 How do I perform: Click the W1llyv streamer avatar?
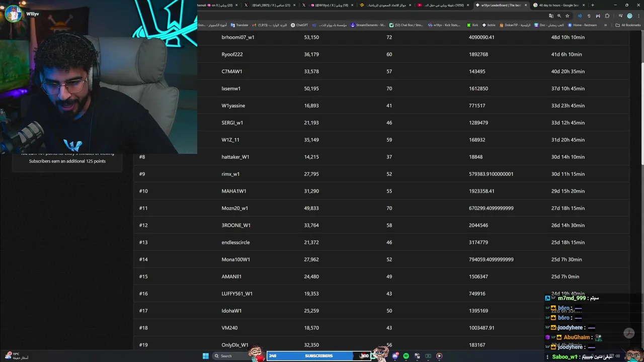coord(13,14)
